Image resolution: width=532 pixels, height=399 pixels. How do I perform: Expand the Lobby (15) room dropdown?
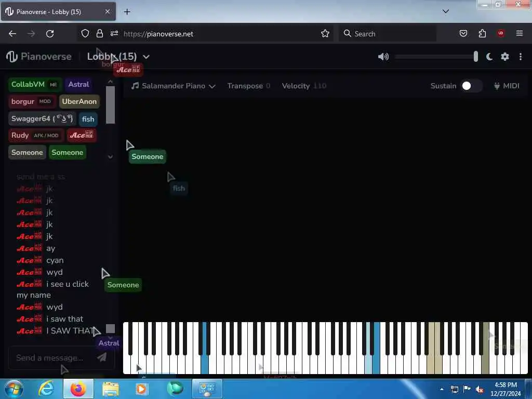click(146, 57)
